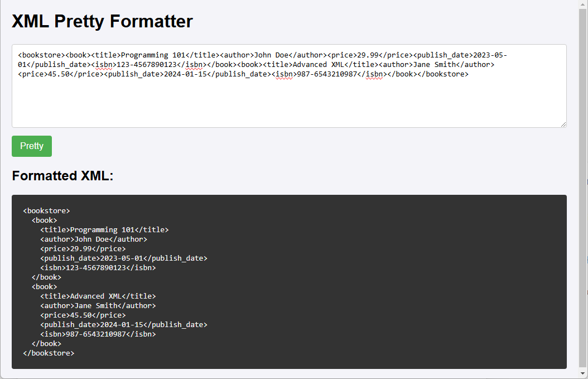Screen dimensions: 588x379
Task: Click the John Doe author line in output
Action: click(x=94, y=239)
